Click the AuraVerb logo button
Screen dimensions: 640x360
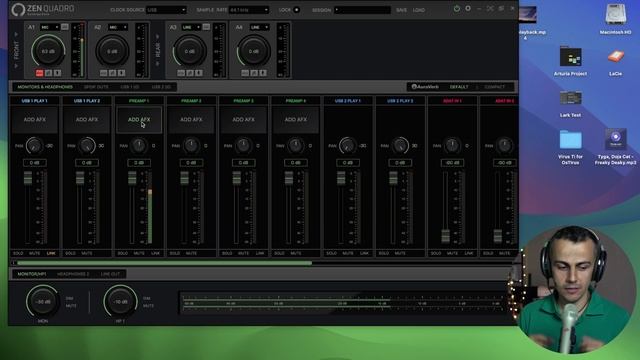coord(425,87)
